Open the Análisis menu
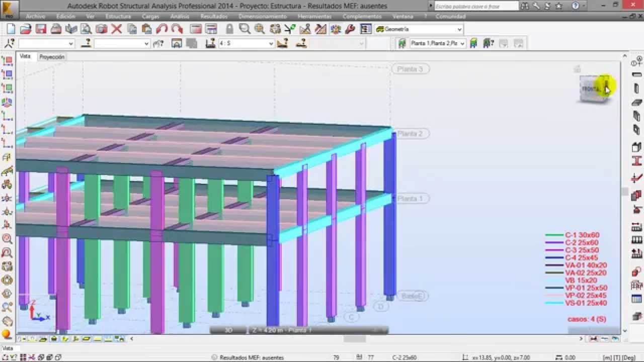Image resolution: width=644 pixels, height=362 pixels. (x=180, y=17)
